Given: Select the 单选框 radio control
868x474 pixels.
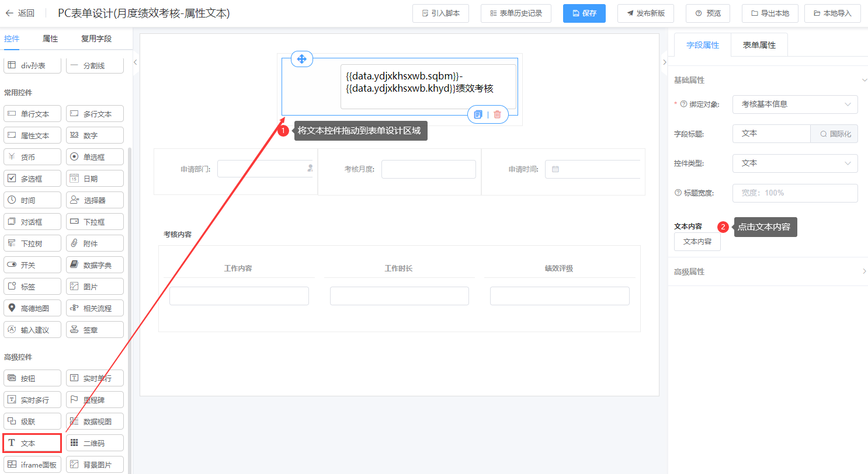Looking at the screenshot, I should 95,157.
